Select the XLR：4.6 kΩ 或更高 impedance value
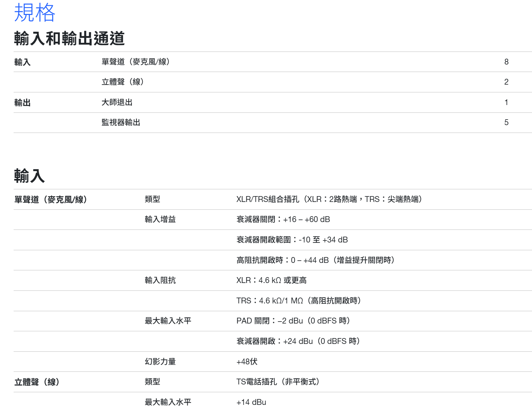This screenshot has width=532, height=412. pos(271,280)
